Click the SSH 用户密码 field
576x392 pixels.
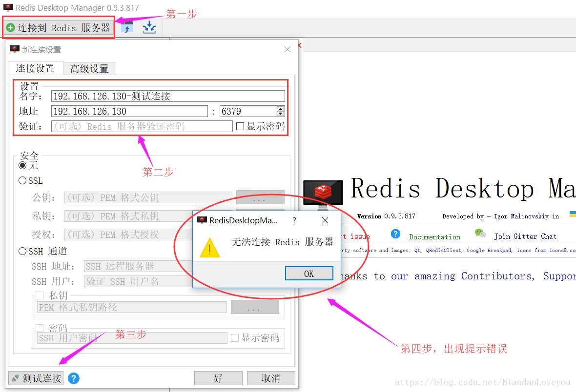coord(132,338)
